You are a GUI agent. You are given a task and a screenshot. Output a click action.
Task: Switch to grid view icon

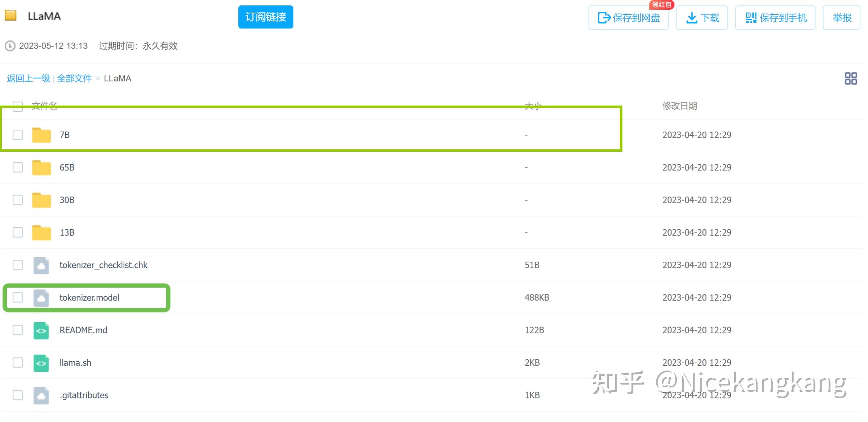click(850, 79)
